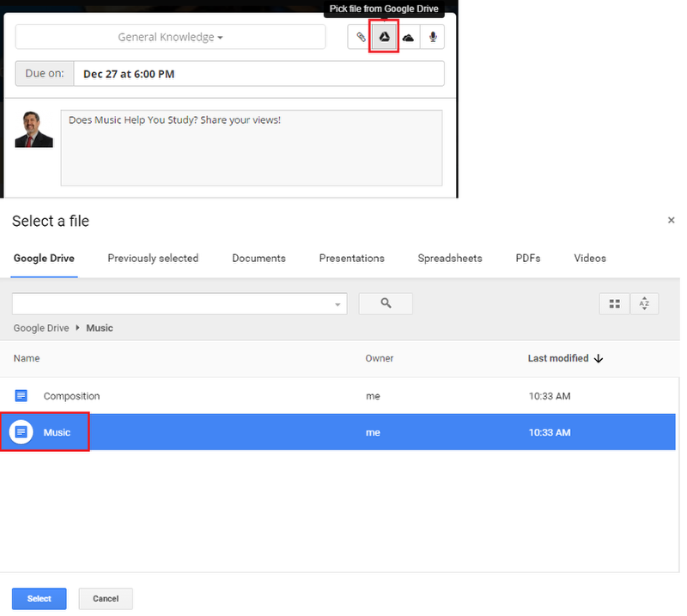Click 10:33 AM in the Music row
Screen dimensions: 687x616
550,433
